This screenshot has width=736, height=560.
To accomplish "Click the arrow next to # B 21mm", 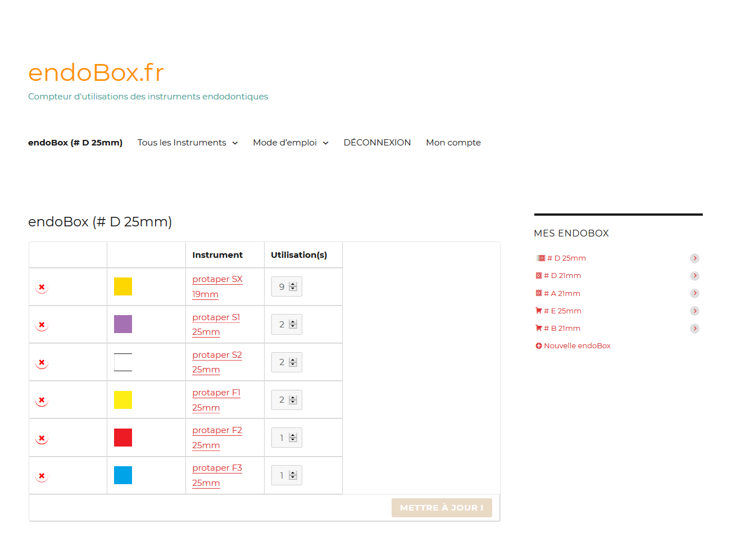I will pyautogui.click(x=694, y=329).
